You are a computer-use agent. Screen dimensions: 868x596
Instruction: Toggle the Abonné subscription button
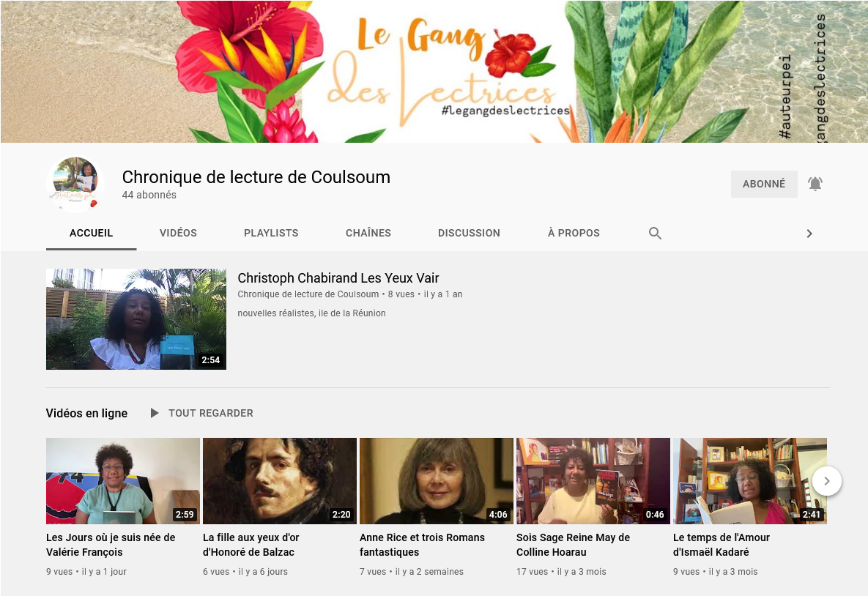tap(763, 184)
